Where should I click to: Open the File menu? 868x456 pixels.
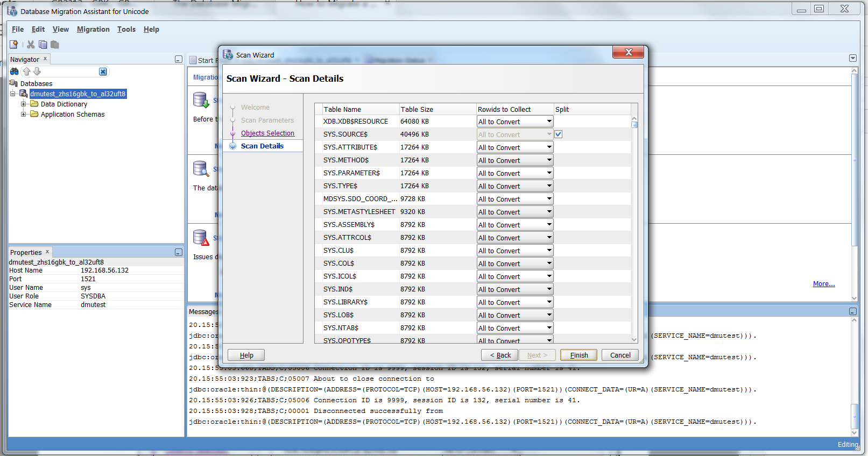(x=18, y=29)
